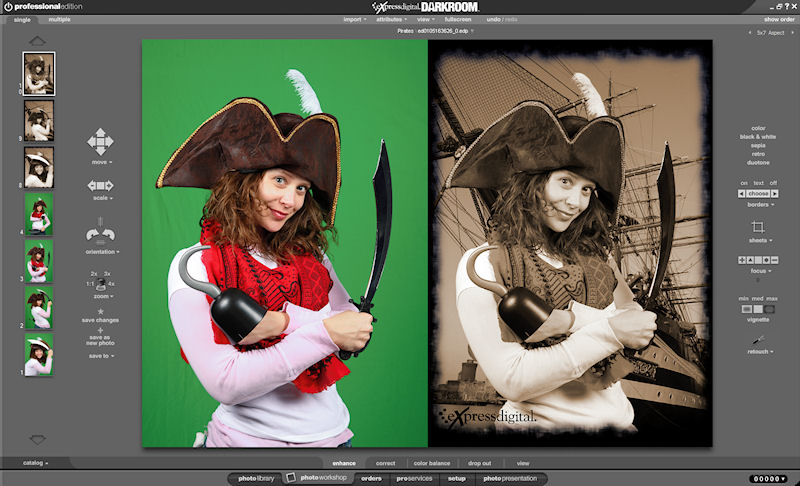Select the retouch brush icon

point(757,340)
